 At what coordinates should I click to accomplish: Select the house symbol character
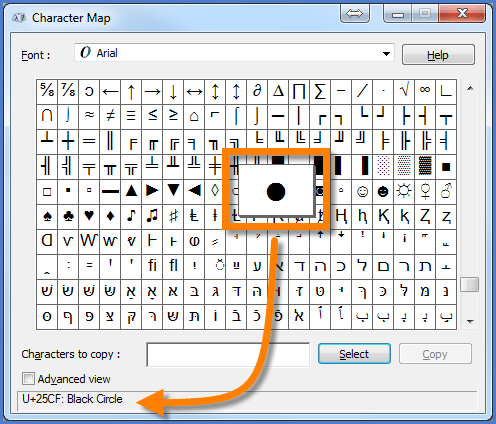pos(194,116)
